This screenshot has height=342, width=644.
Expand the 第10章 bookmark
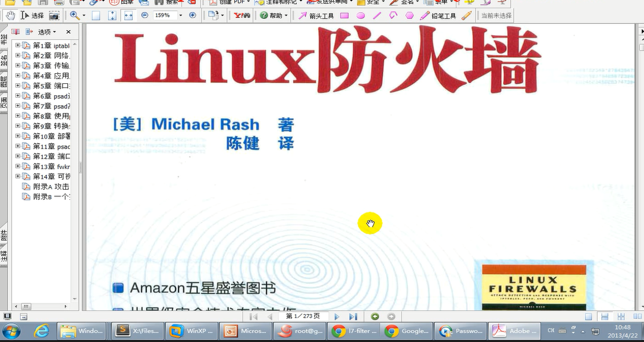click(18, 136)
